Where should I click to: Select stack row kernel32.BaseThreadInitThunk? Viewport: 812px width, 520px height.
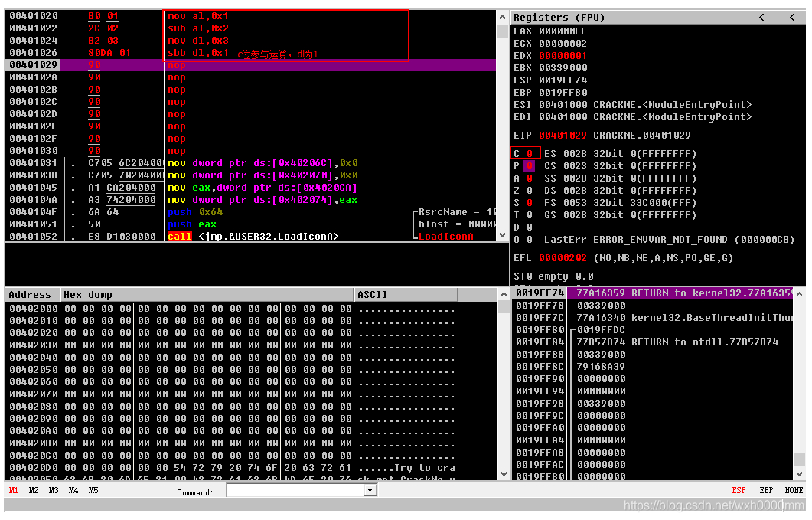pyautogui.click(x=653, y=318)
